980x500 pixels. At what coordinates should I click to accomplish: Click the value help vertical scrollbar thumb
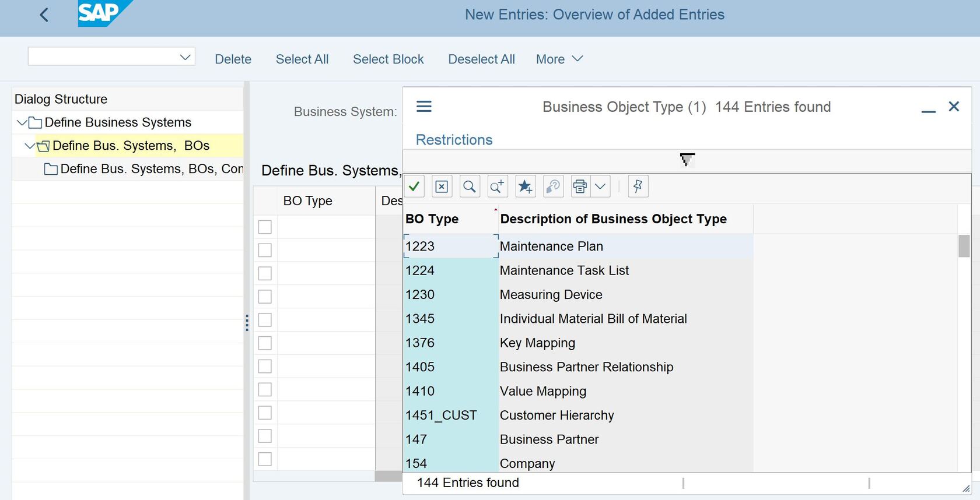tap(964, 246)
